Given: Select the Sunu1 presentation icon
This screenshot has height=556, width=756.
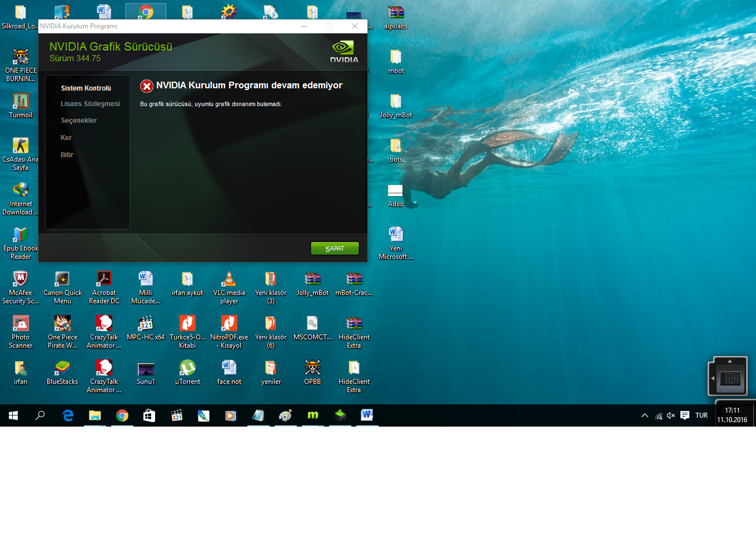Looking at the screenshot, I should 146,372.
